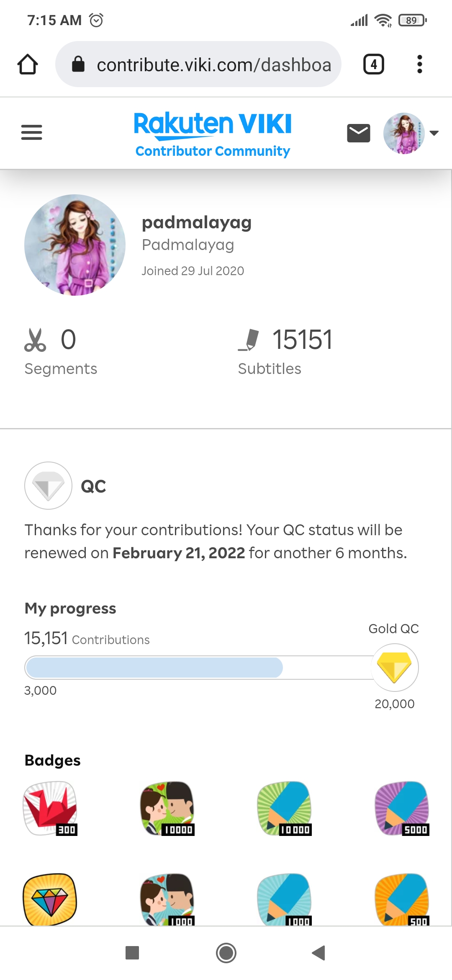This screenshot has height=980, width=452.
Task: Click the scissors Segments icon
Action: 35,340
